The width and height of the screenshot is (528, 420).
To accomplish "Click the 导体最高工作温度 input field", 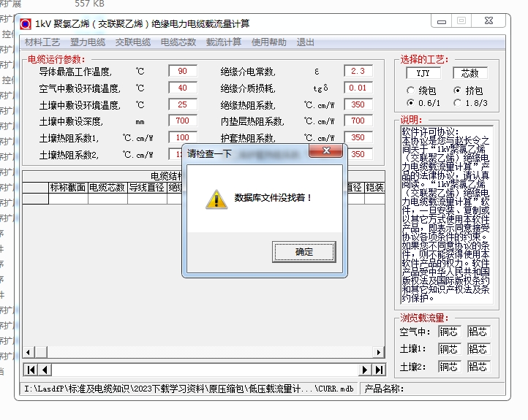I will pos(182,72).
